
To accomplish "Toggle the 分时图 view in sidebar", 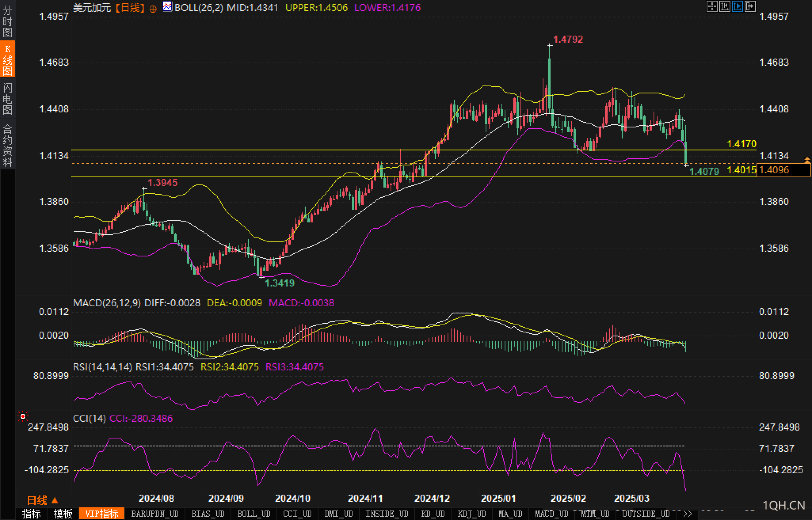I will click(7, 21).
